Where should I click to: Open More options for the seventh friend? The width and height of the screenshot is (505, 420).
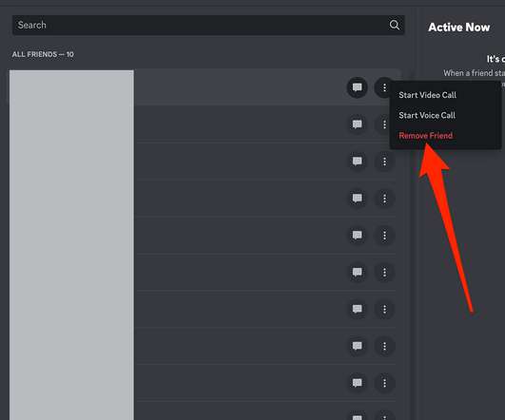[384, 309]
